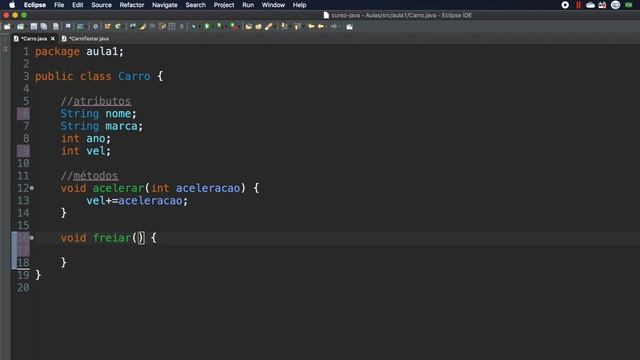This screenshot has height=360, width=640.
Task: Click 'aula1' in the package line
Action: coord(102,51)
